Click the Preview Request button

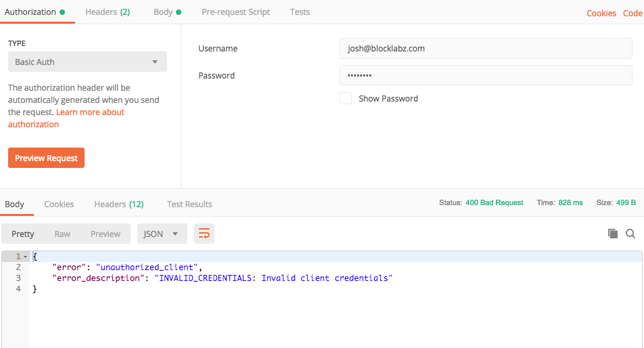(x=47, y=158)
